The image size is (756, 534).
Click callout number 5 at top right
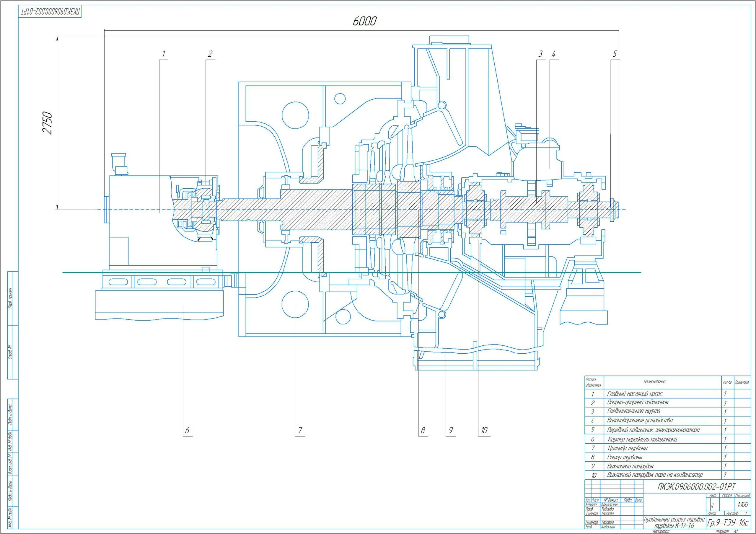615,54
